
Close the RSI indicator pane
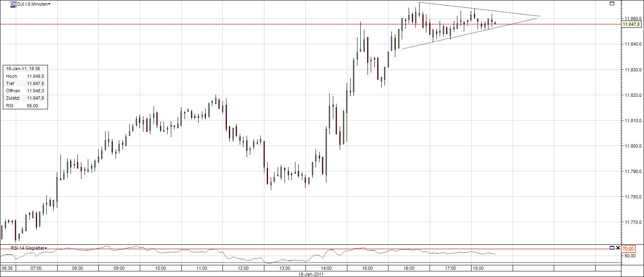point(618,248)
